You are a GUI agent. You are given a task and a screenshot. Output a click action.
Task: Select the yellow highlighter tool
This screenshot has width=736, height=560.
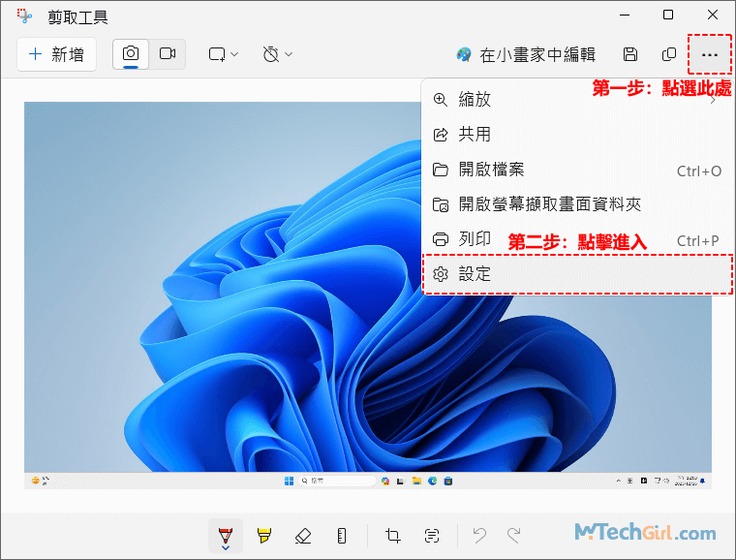tap(263, 536)
